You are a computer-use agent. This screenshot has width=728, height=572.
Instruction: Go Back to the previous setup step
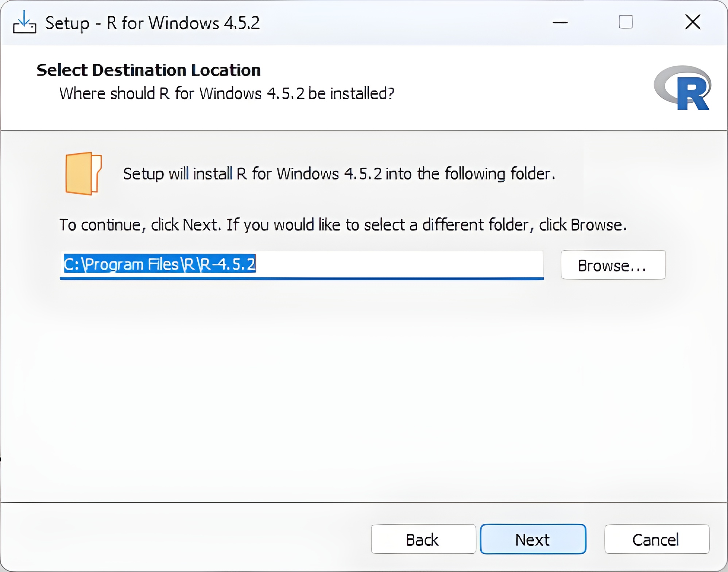click(423, 539)
